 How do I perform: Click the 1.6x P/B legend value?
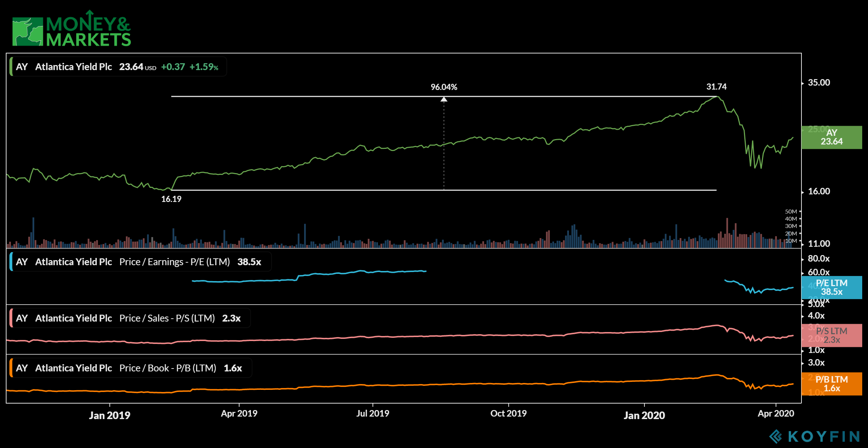pyautogui.click(x=233, y=368)
